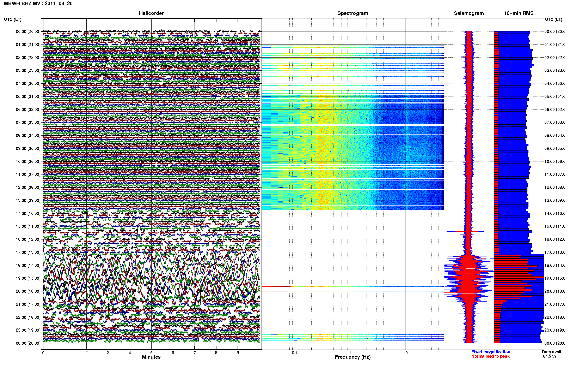Click the '0' minutes tick label
Image resolution: width=588 pixels, height=368 pixels.
coord(43,353)
